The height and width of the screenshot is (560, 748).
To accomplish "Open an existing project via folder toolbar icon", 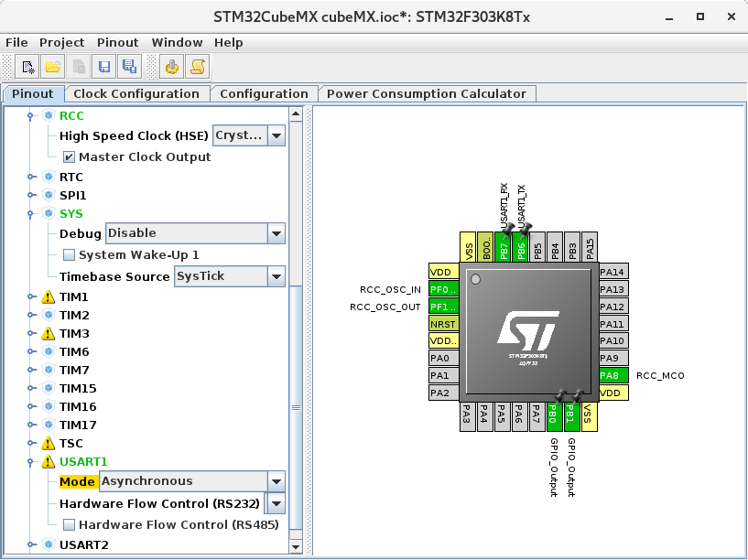I will [x=53, y=66].
